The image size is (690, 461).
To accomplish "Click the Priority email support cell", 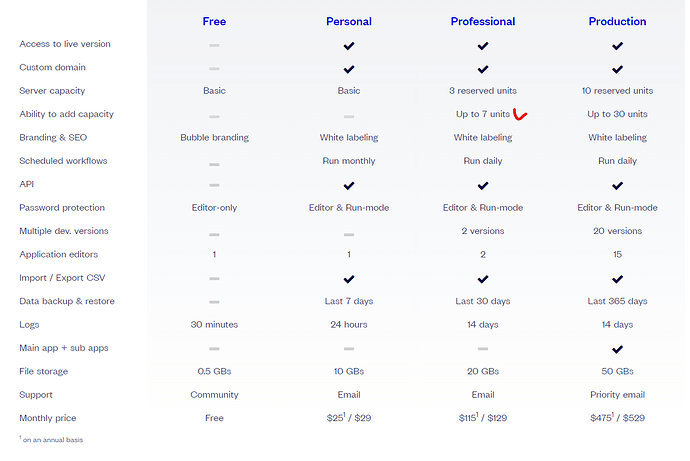I will pyautogui.click(x=617, y=395).
